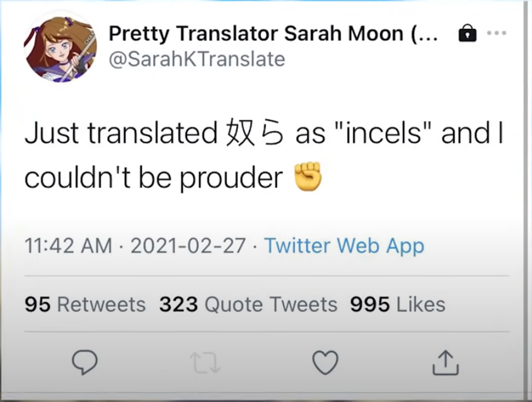532x402 pixels.
Task: Open the 323 Quote Tweets list
Action: coord(248,305)
